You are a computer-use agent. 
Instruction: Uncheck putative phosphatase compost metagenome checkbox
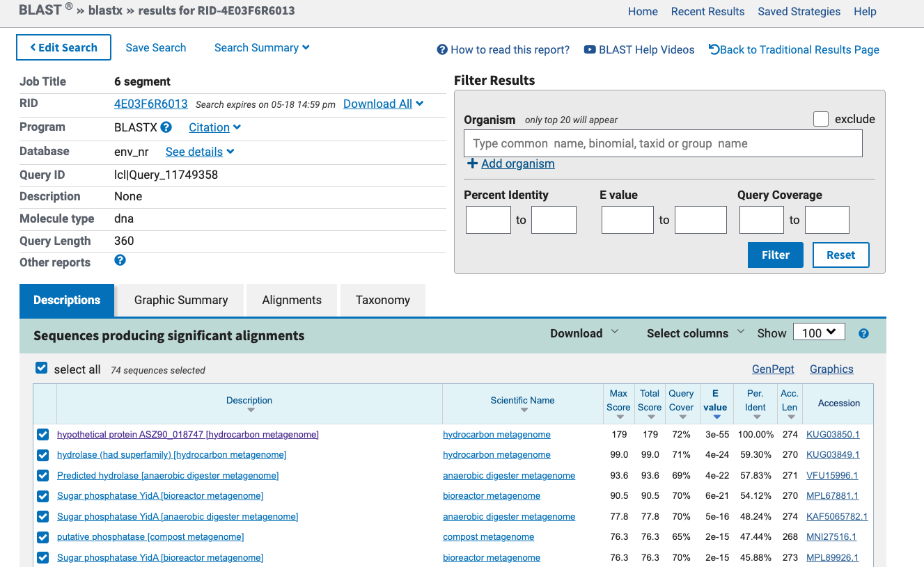pos(43,537)
